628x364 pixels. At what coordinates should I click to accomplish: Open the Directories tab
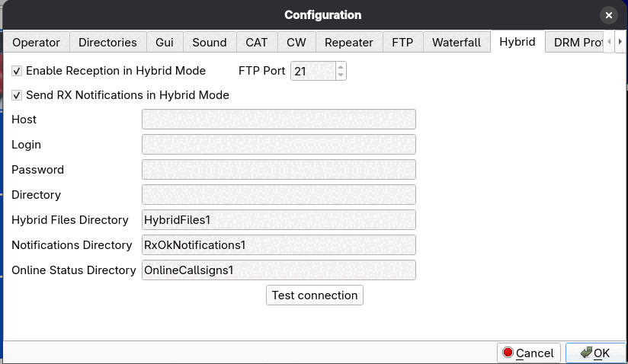click(x=107, y=43)
